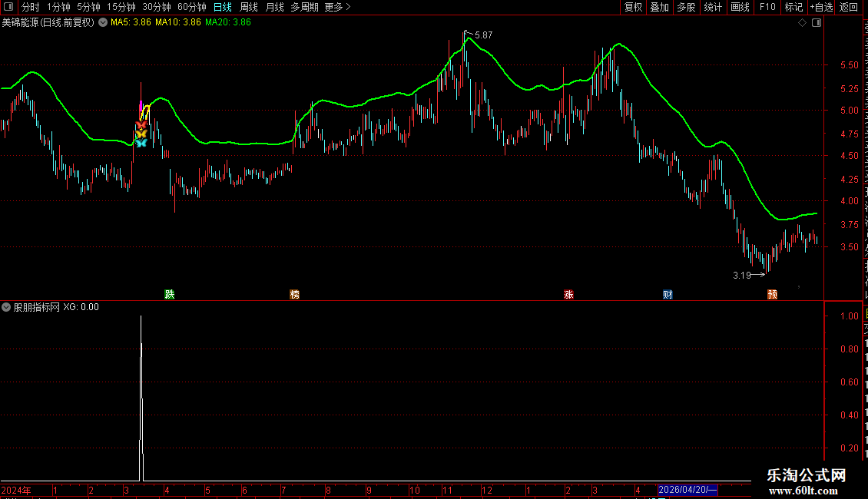Click the 2024年 label on time axis
868x499 pixels.
point(16,490)
